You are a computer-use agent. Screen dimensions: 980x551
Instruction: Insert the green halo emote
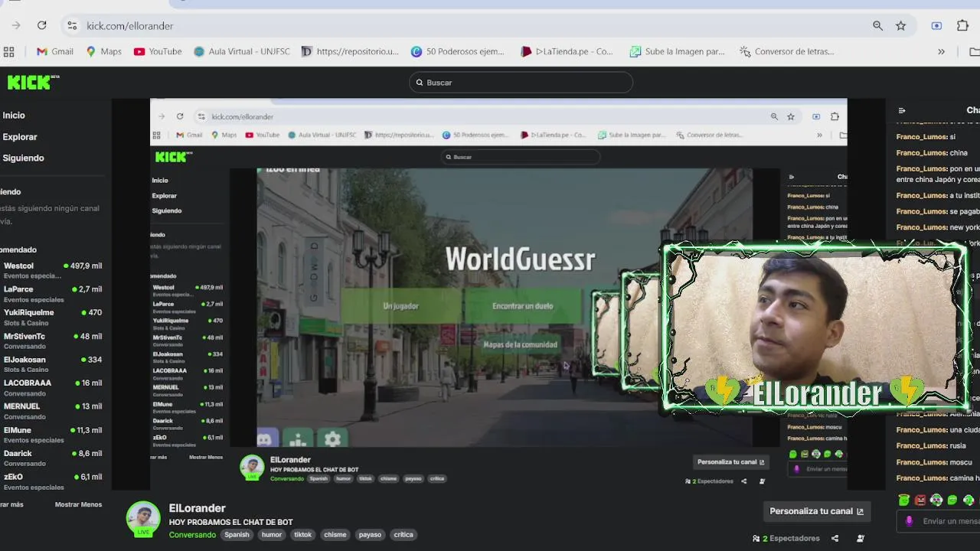tap(904, 500)
